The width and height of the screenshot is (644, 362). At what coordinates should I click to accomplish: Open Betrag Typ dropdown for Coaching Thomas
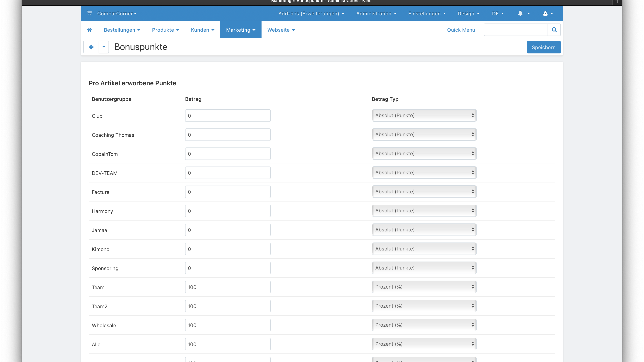pyautogui.click(x=424, y=134)
